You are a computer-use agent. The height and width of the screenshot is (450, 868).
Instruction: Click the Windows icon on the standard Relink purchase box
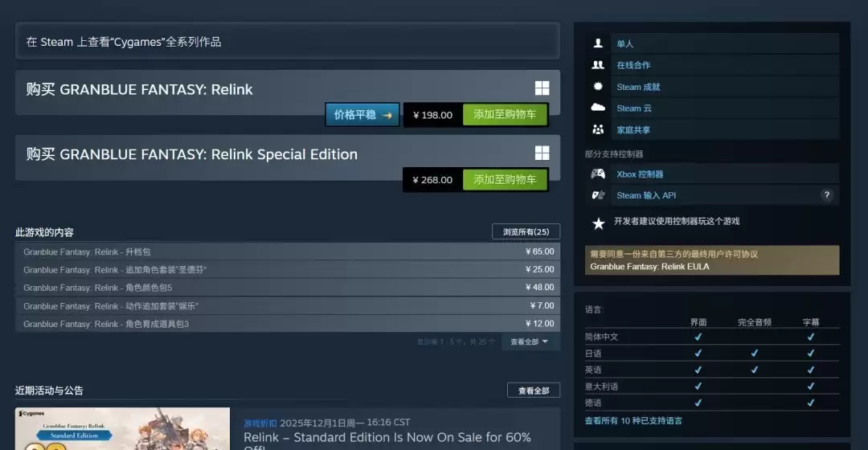[542, 88]
